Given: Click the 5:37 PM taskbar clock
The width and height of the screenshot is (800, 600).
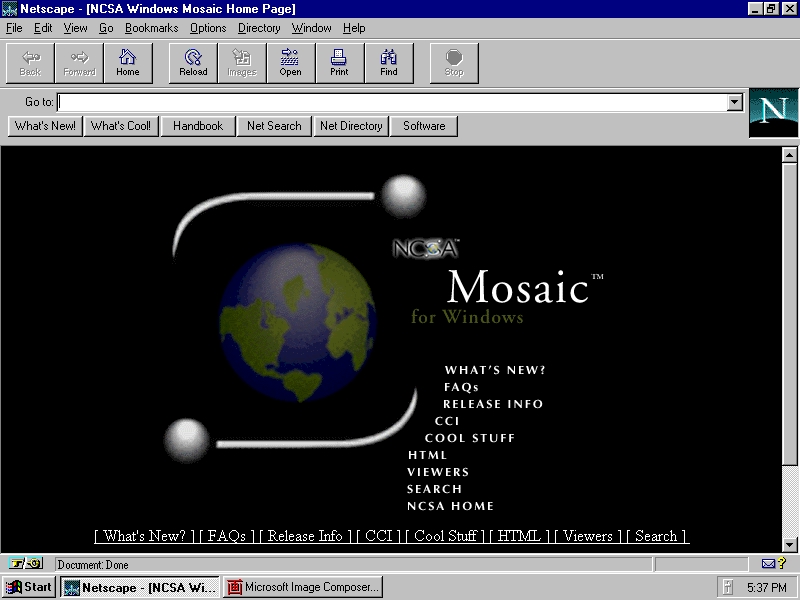Looking at the screenshot, I should point(767,587).
